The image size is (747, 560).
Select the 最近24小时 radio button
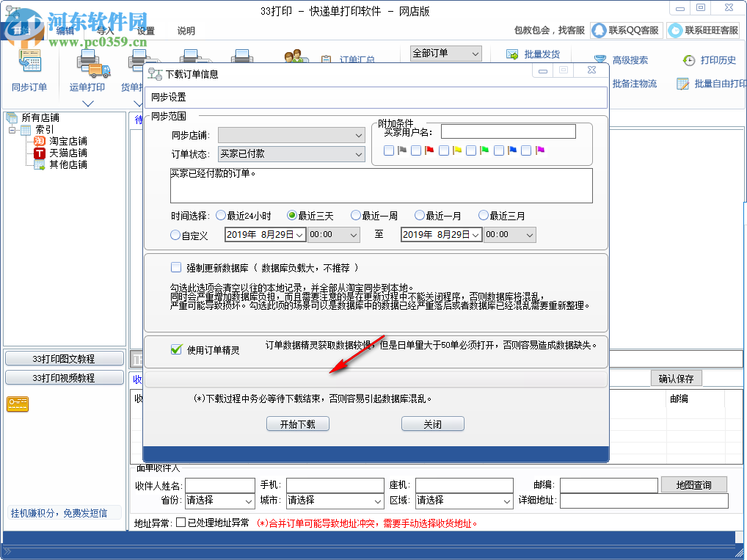[x=221, y=214]
